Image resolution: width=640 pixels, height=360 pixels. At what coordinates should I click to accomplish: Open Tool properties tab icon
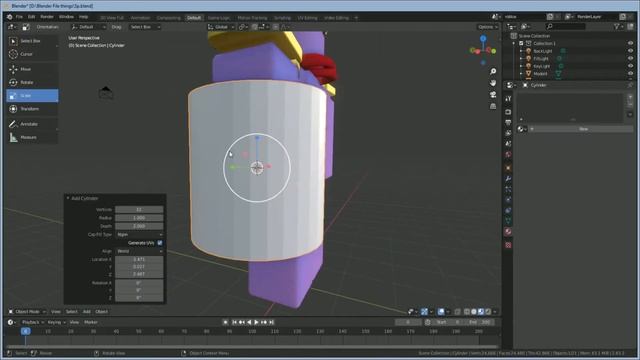[508, 99]
